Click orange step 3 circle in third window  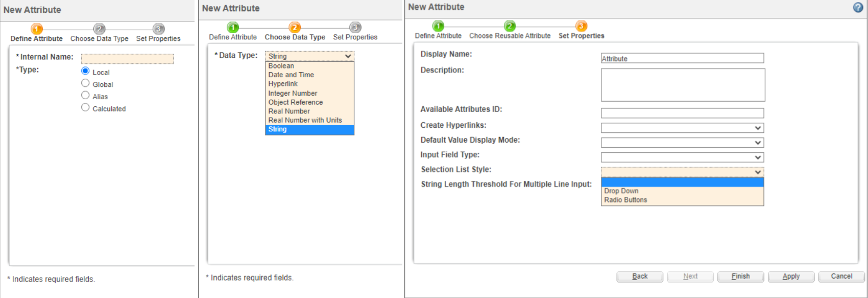(581, 26)
